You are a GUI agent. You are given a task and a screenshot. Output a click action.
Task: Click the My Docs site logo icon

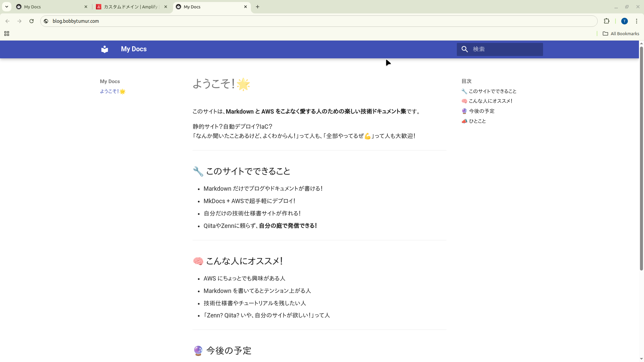coord(104,49)
